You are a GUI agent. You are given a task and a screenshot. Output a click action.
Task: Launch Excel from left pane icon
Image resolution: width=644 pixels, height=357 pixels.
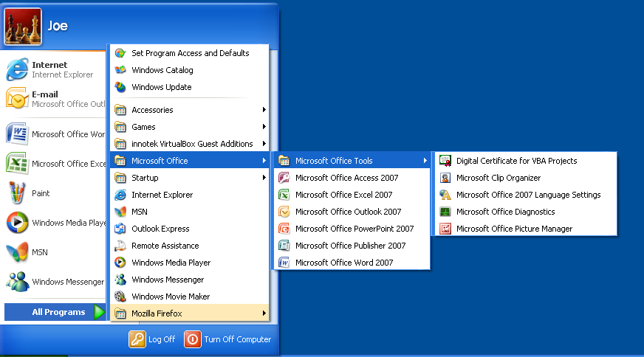17,163
